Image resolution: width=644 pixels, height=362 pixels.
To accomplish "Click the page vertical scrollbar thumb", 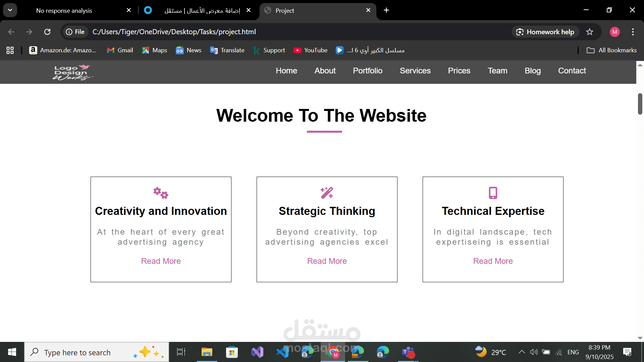I will 640,104.
